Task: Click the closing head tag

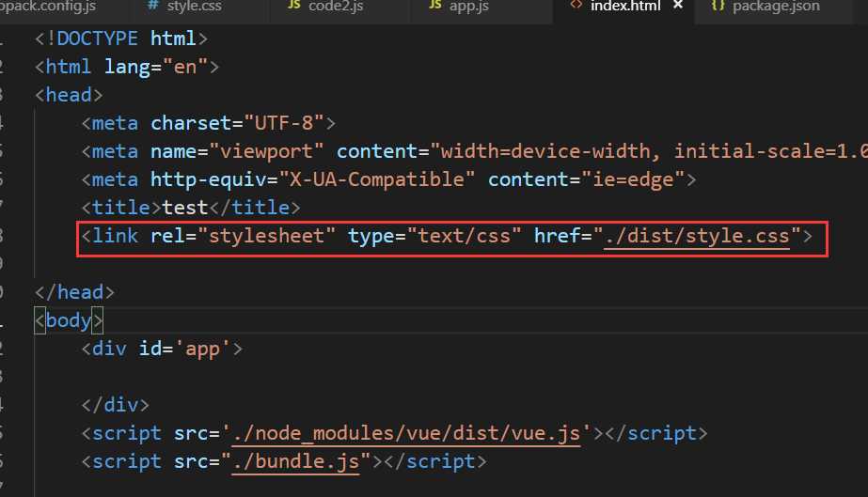Action: point(75,292)
